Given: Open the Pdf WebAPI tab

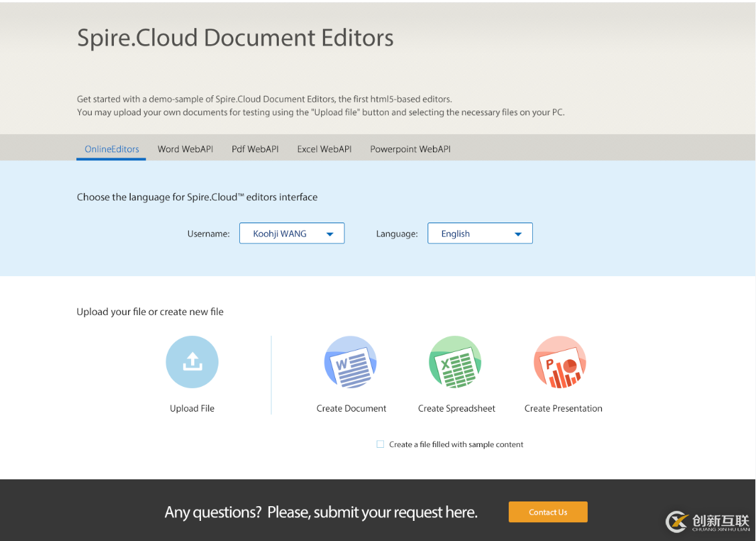Looking at the screenshot, I should coord(255,149).
